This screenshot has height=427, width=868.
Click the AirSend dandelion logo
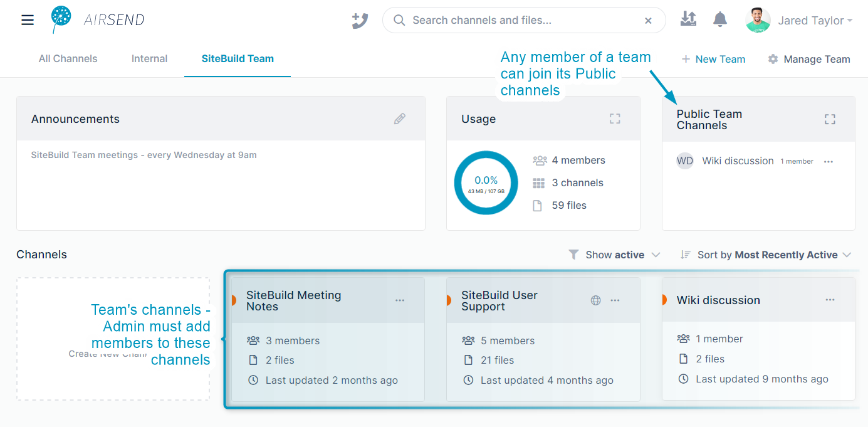pyautogui.click(x=61, y=19)
